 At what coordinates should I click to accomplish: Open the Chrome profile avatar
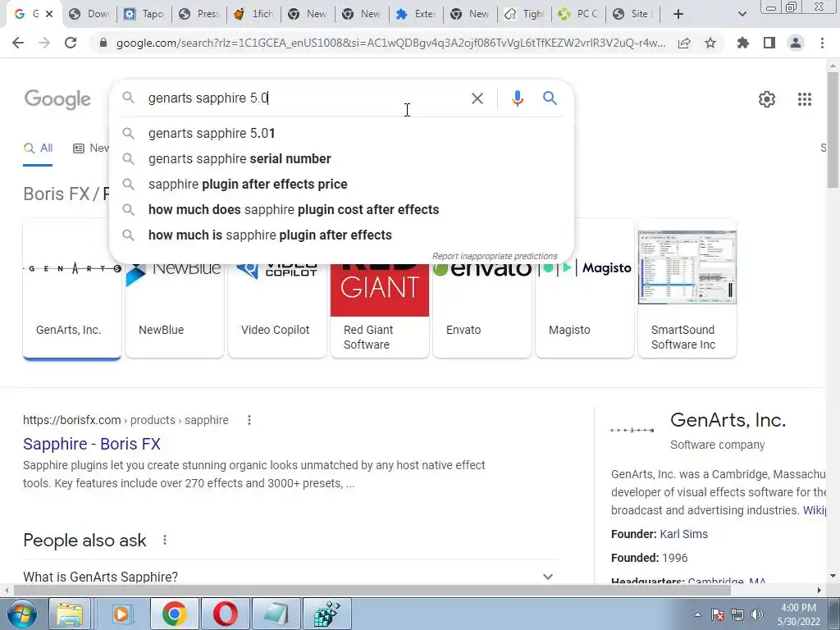[x=796, y=43]
